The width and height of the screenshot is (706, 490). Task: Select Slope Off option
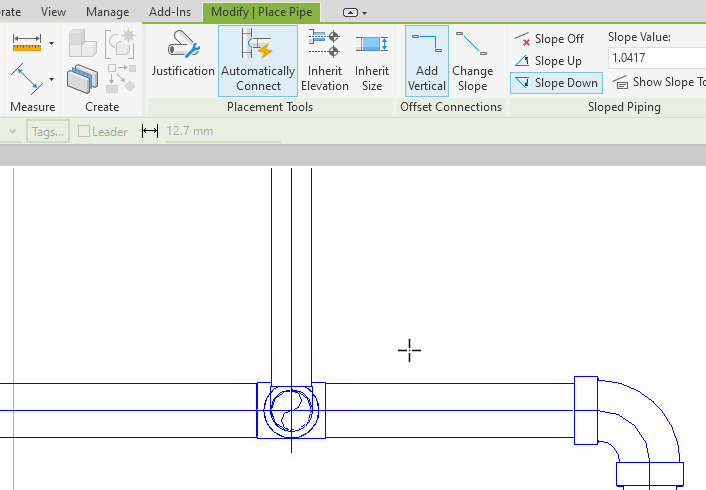pyautogui.click(x=549, y=39)
